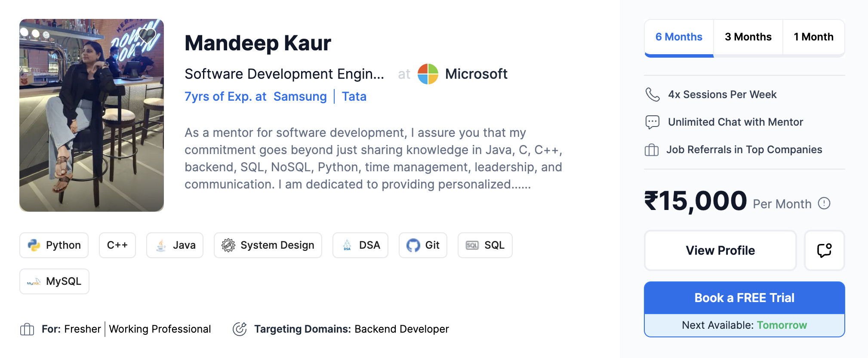
Task: Click the mentor bio description paragraph
Action: (x=373, y=158)
